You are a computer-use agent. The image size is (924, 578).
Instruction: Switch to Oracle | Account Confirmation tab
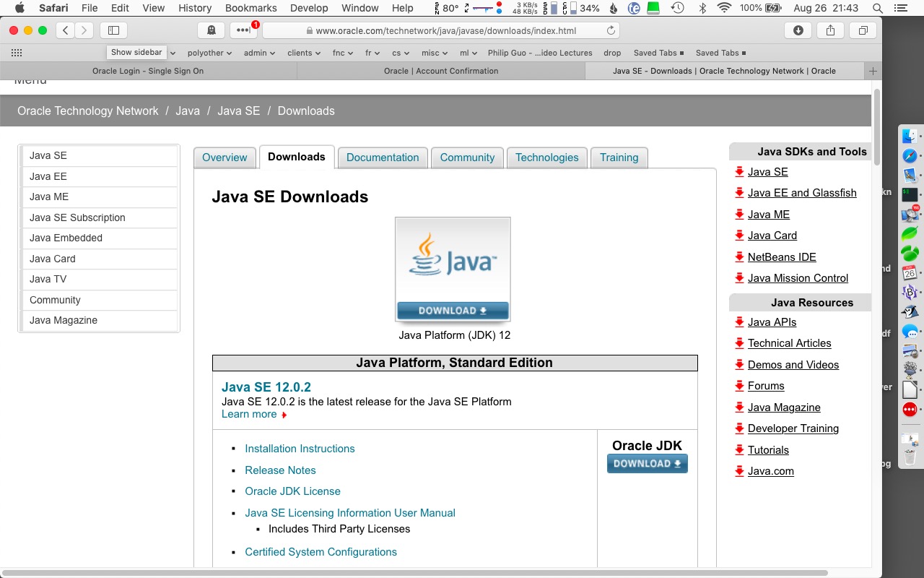(x=441, y=71)
